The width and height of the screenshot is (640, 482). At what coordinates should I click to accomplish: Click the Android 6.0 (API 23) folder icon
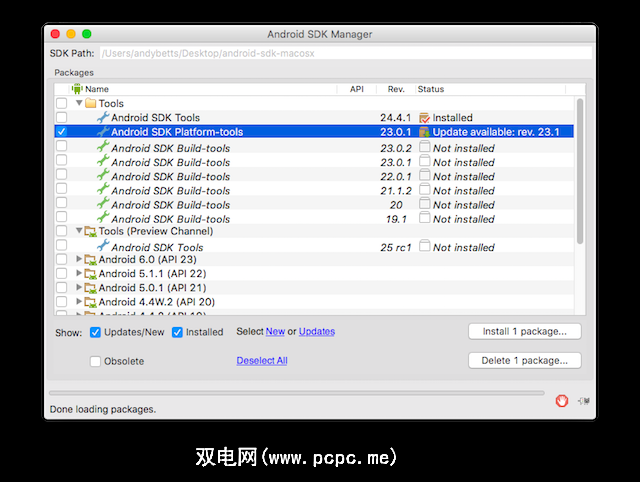point(90,260)
